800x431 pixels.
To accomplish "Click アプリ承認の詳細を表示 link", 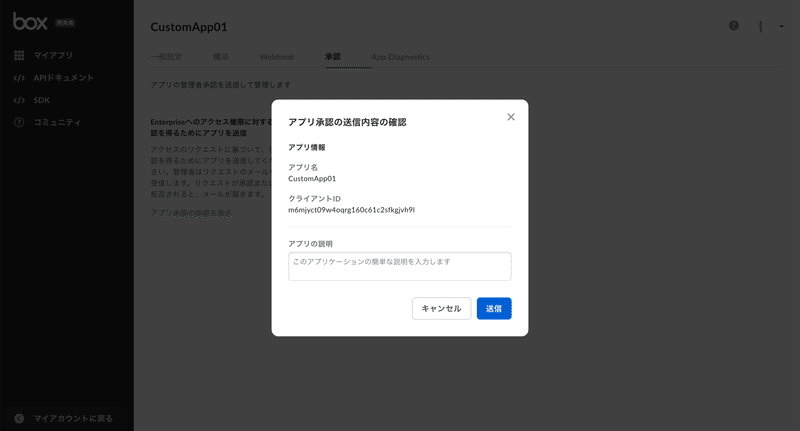I will pyautogui.click(x=191, y=213).
